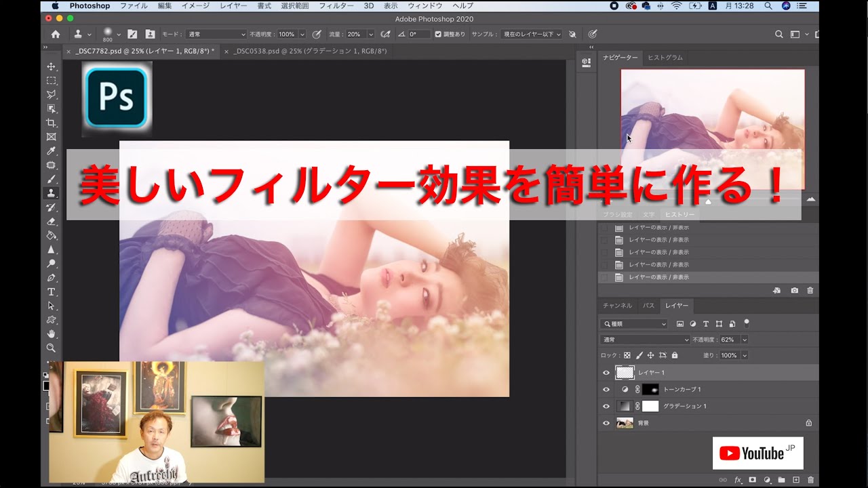Hide the グラデーション 1 layer
Image resolution: width=868 pixels, height=488 pixels.
tap(606, 406)
